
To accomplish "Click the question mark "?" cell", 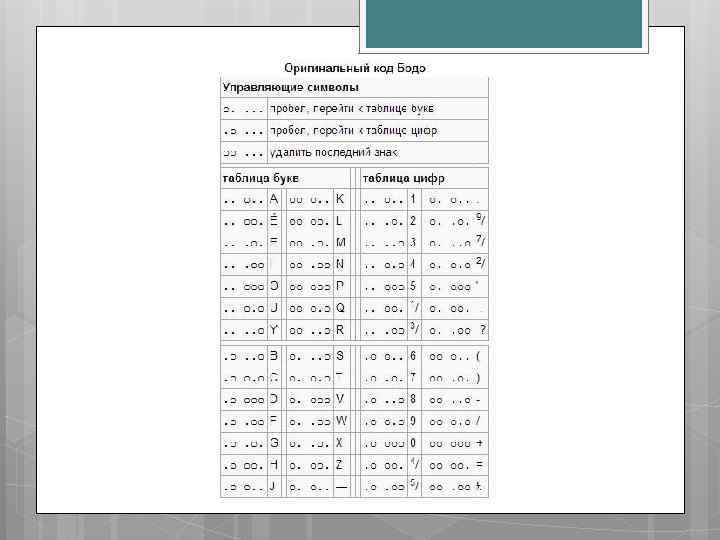I will point(483,330).
